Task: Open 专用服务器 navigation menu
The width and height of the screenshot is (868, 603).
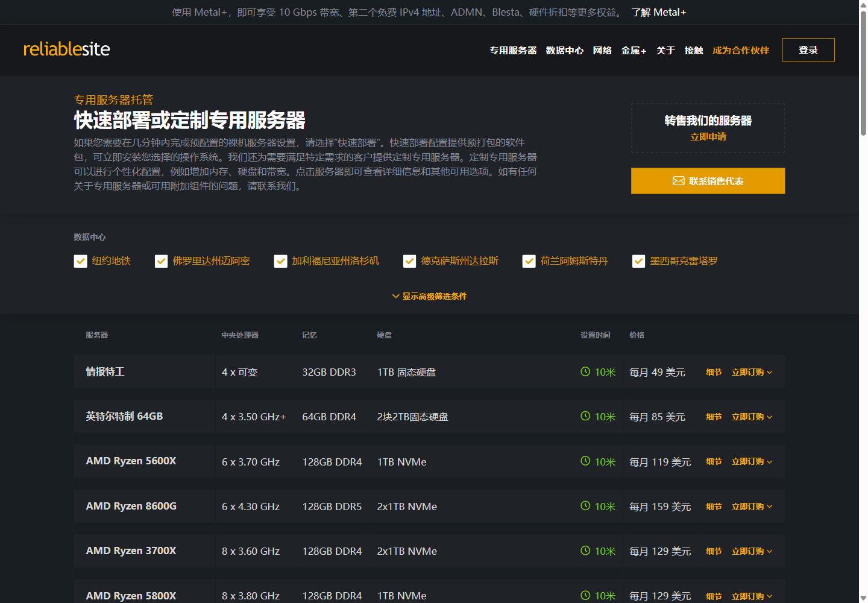Action: point(513,50)
